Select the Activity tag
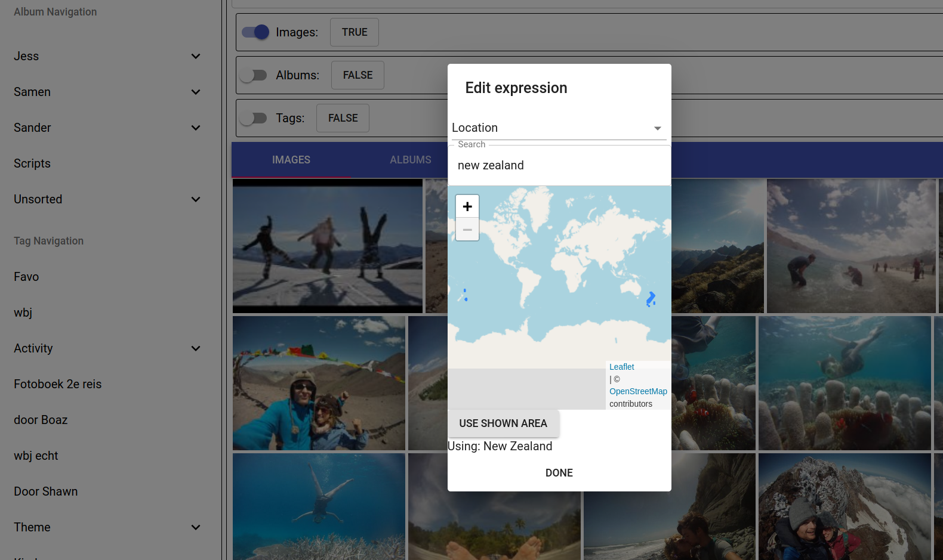The height and width of the screenshot is (560, 943). coord(33,348)
